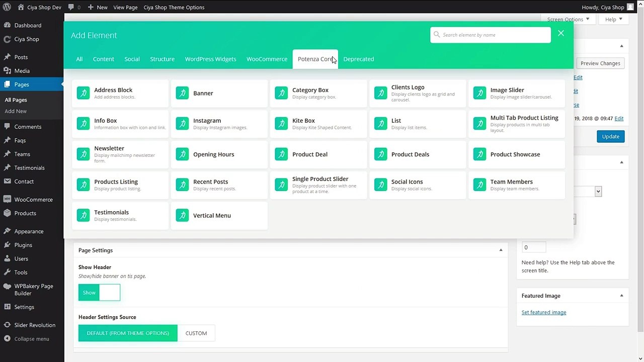The height and width of the screenshot is (362, 644).
Task: Pick the Social Icons element
Action: click(x=418, y=185)
